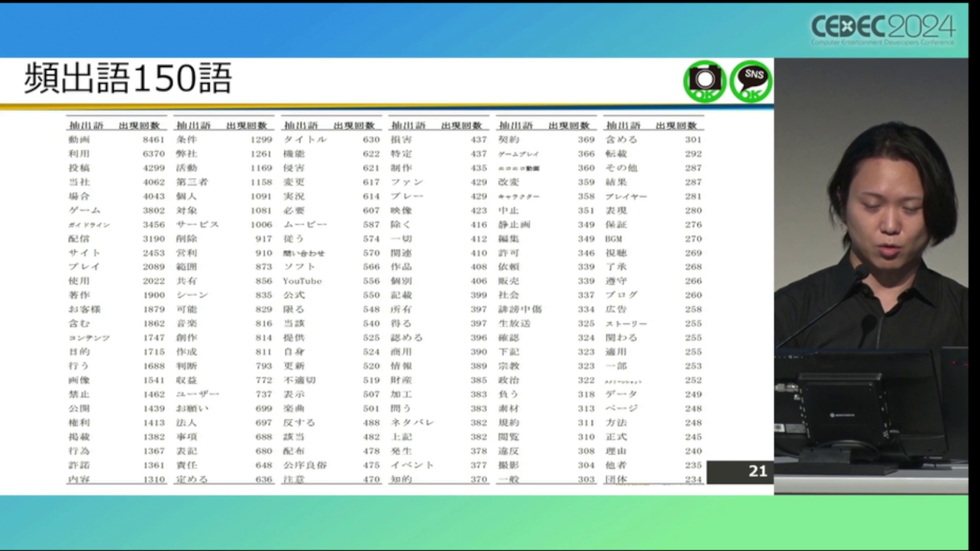Select the word 改変

[x=509, y=182]
